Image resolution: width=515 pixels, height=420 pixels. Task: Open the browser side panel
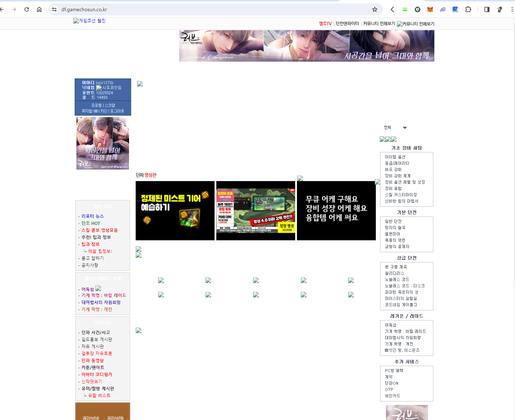click(x=486, y=9)
